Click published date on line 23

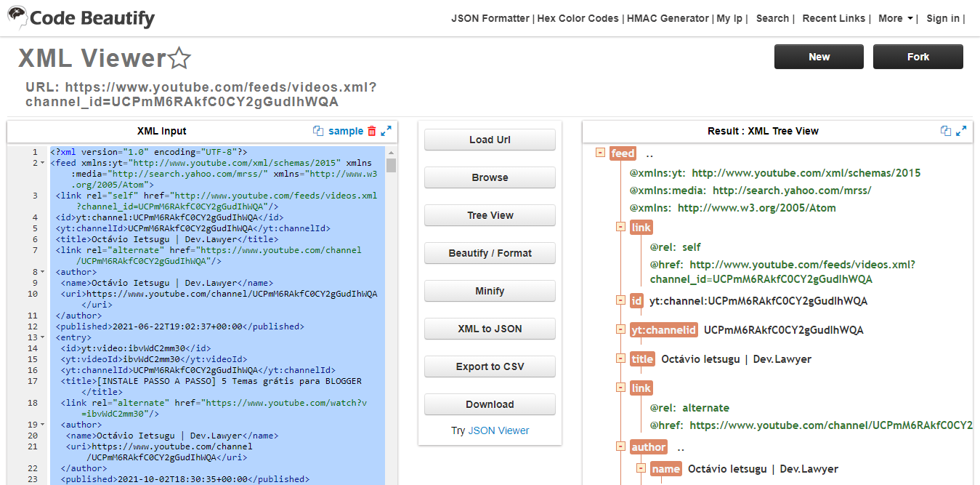185,479
